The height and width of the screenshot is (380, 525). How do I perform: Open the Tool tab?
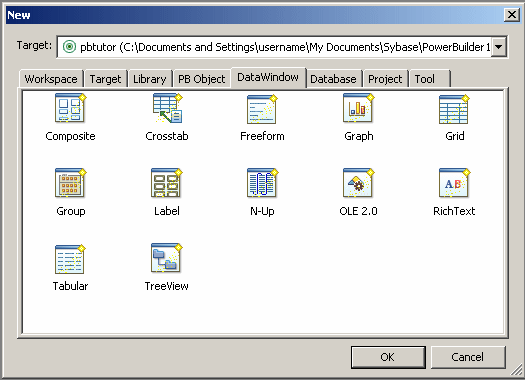click(x=430, y=79)
